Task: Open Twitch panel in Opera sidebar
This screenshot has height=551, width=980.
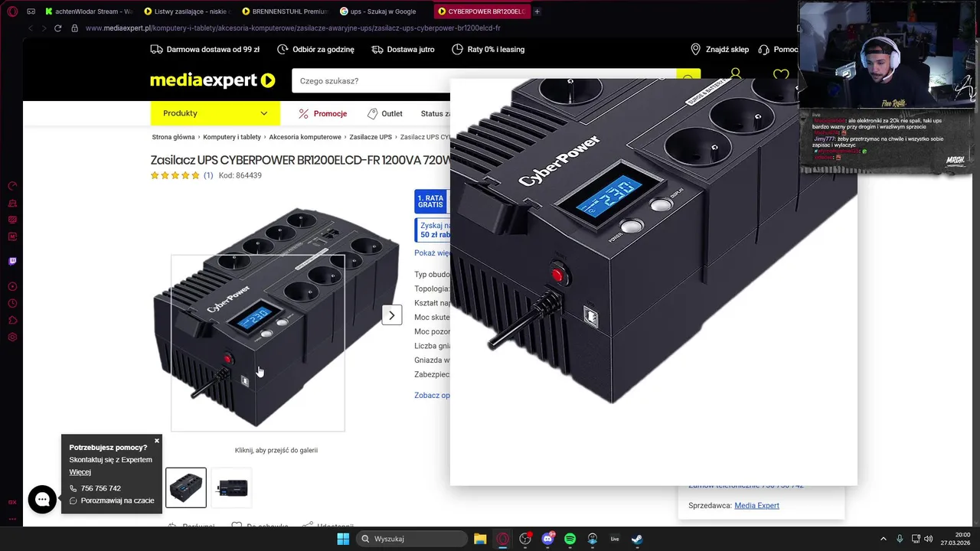Action: coord(12,262)
